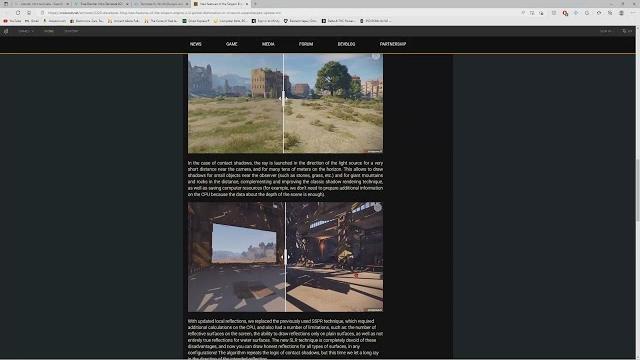View site information lock icon in address bar

[x=42, y=13]
